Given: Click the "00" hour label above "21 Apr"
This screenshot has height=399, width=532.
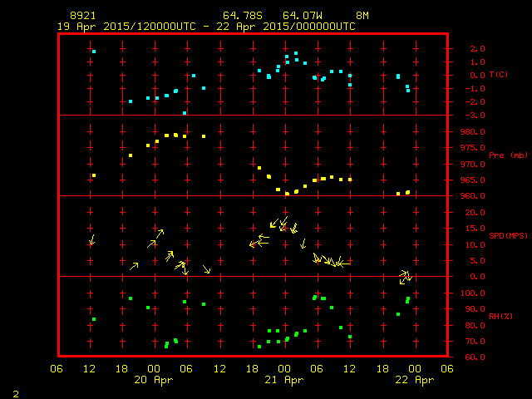Looking at the screenshot, I should (x=284, y=369).
